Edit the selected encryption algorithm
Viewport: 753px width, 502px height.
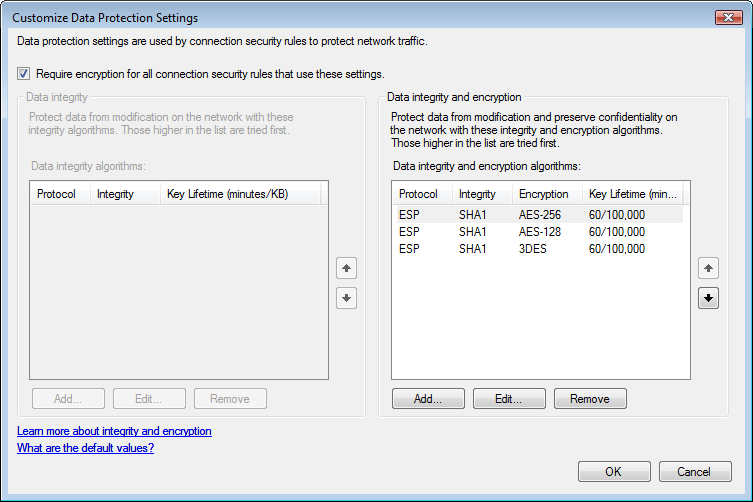pos(509,399)
